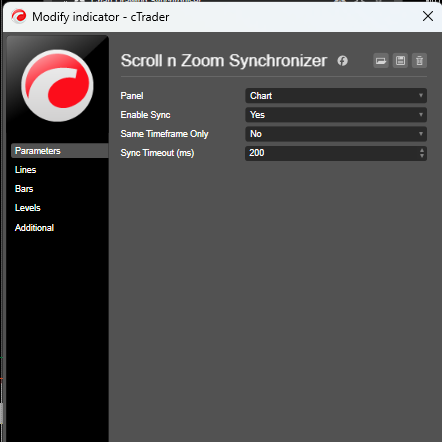Switch to the Lines tab
This screenshot has width=442, height=442.
(25, 170)
